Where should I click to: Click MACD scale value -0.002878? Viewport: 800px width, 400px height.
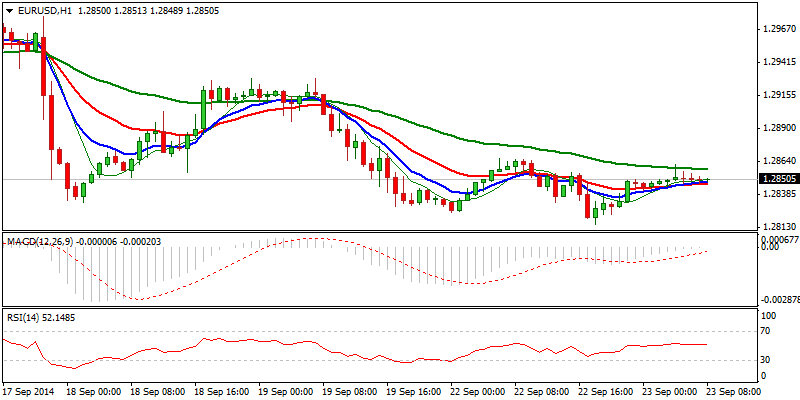780,301
